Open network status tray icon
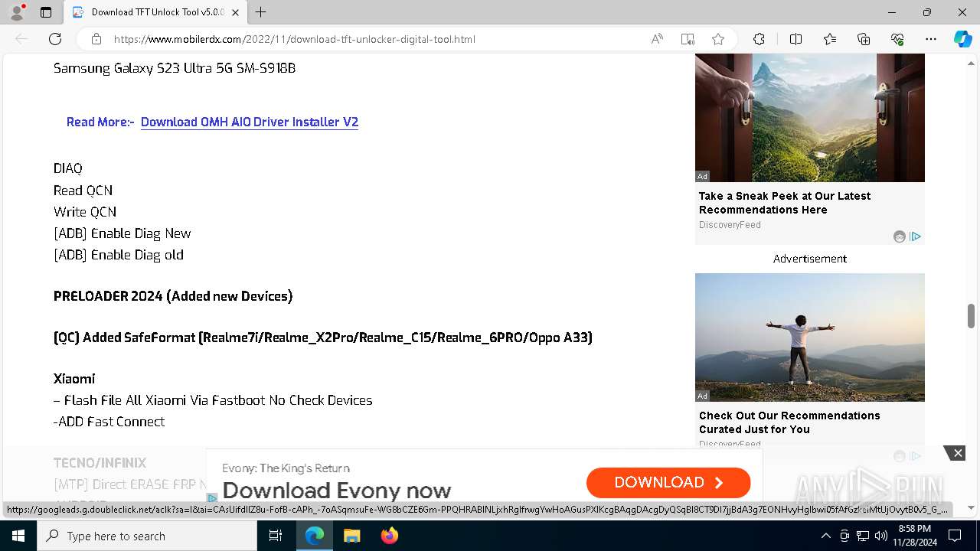Viewport: 980px width, 551px height. [863, 536]
